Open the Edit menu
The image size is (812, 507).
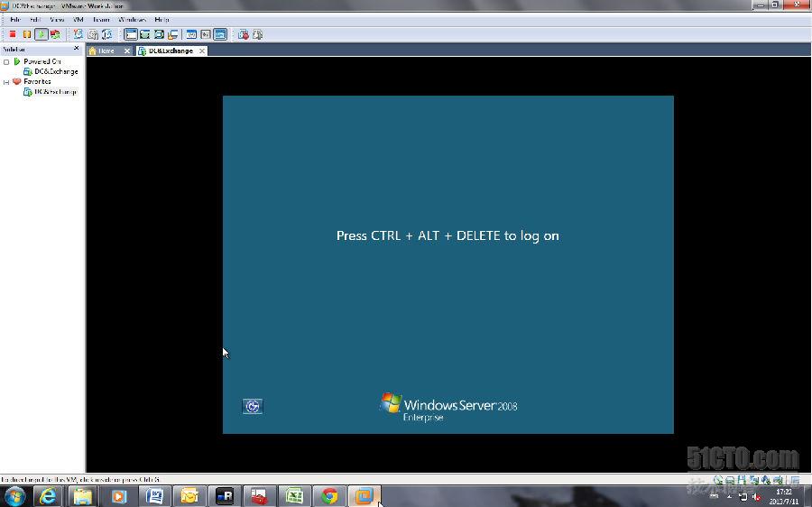(x=35, y=19)
